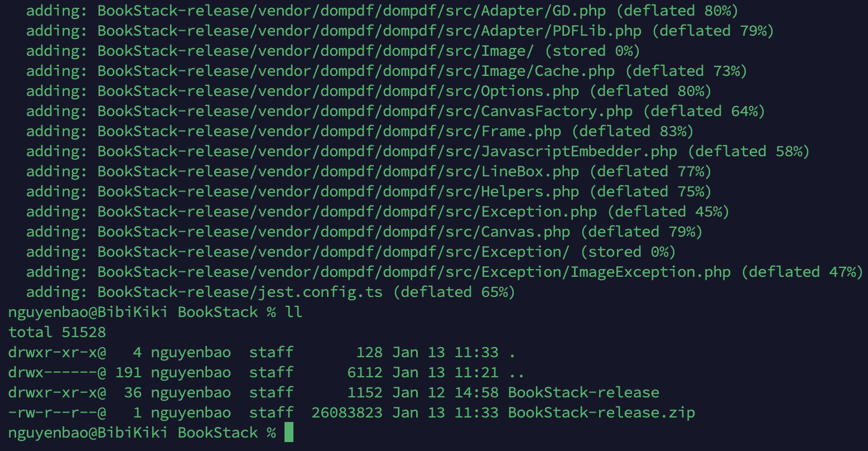The width and height of the screenshot is (868, 451).
Task: Click the '(deflated 58%)' compression text
Action: tap(749, 151)
